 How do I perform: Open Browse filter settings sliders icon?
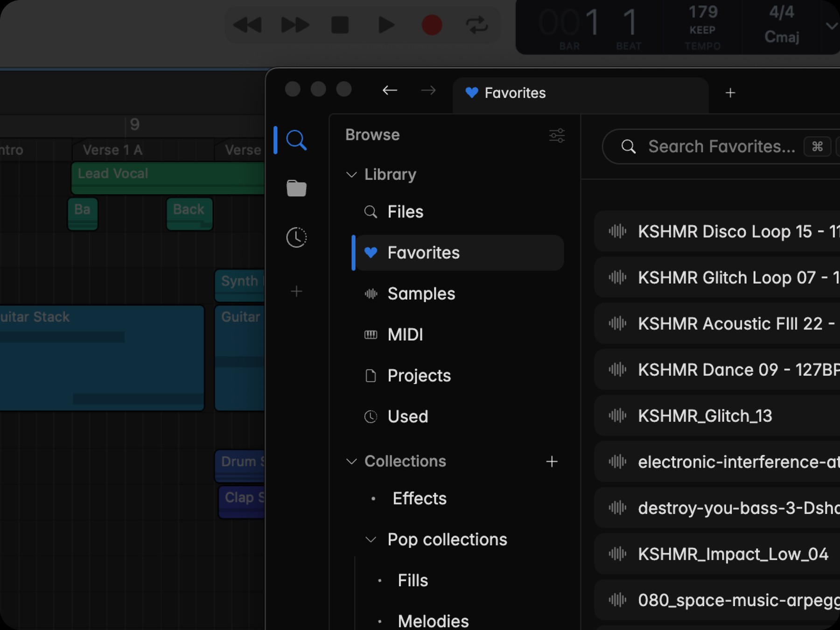click(557, 135)
